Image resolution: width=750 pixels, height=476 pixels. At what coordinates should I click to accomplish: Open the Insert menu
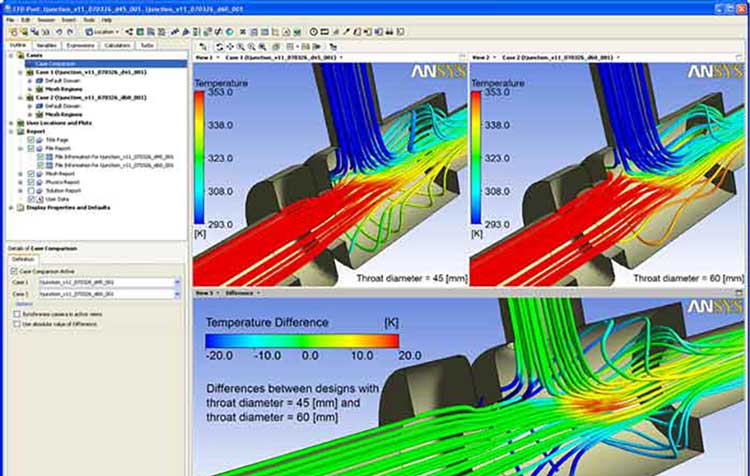pos(67,20)
